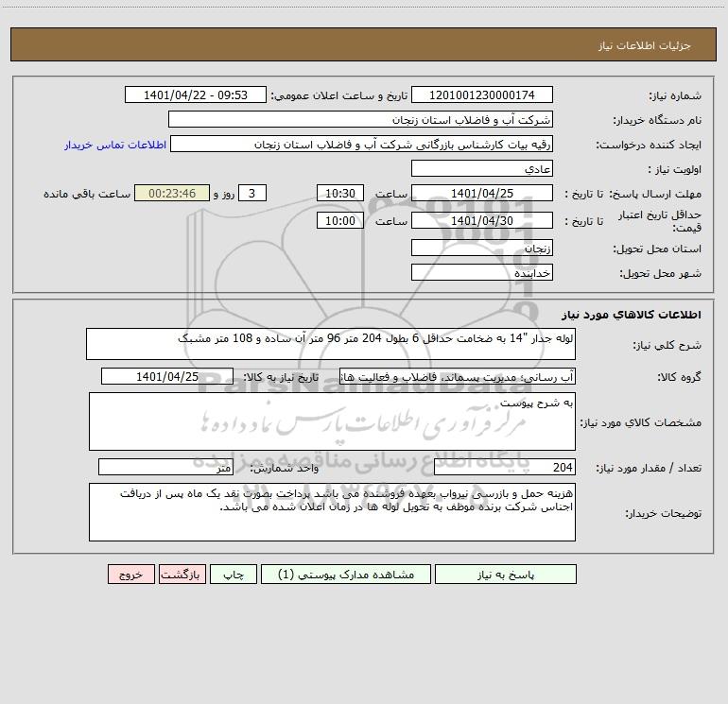728x704 pixels.
Task: Open اطلاعات تماس خریدار link
Action: click(x=115, y=145)
